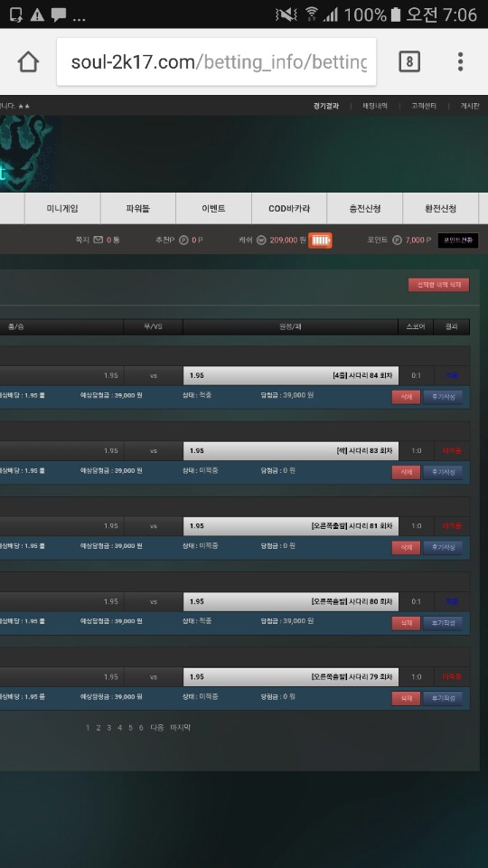Image resolution: width=488 pixels, height=868 pixels.
Task: Click the P coin icon beside 포인트
Action: [x=397, y=240]
